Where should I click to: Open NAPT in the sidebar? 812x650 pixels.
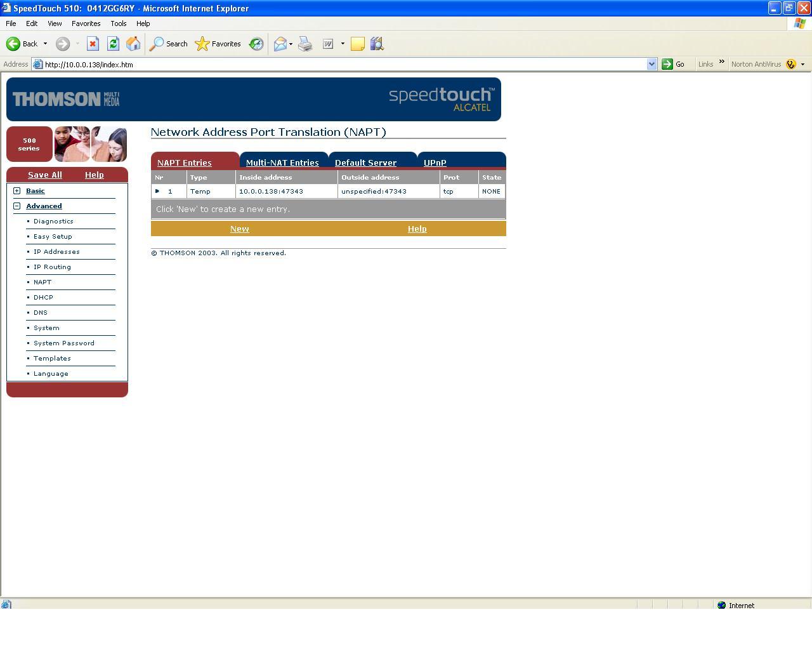click(x=43, y=282)
